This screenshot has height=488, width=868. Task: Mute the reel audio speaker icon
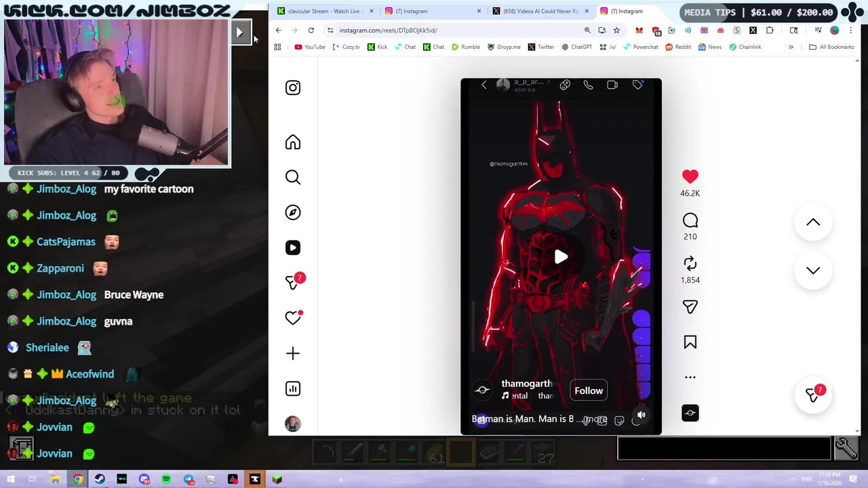pos(642,415)
